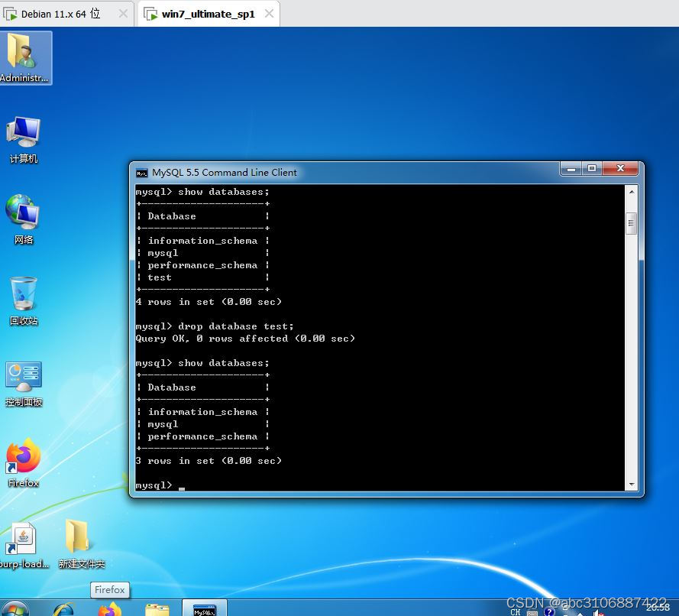Click the MySQL taskbar button

tap(205, 608)
